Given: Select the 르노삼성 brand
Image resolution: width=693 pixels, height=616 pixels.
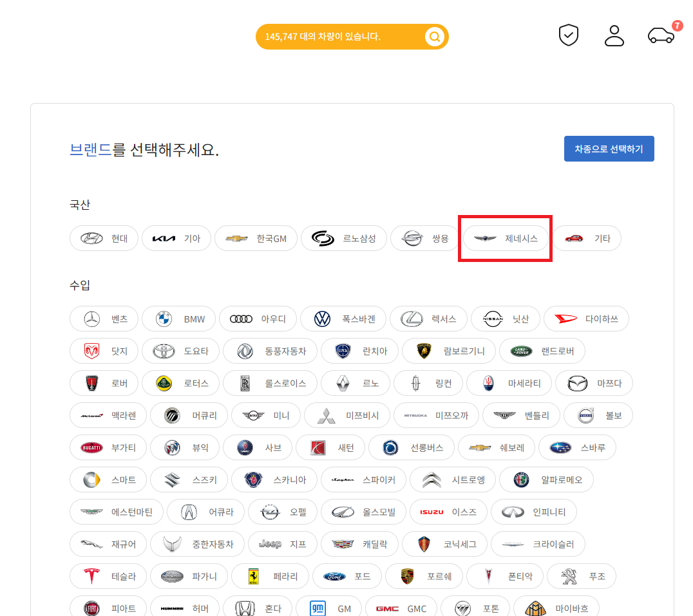Looking at the screenshot, I should pyautogui.click(x=344, y=238).
